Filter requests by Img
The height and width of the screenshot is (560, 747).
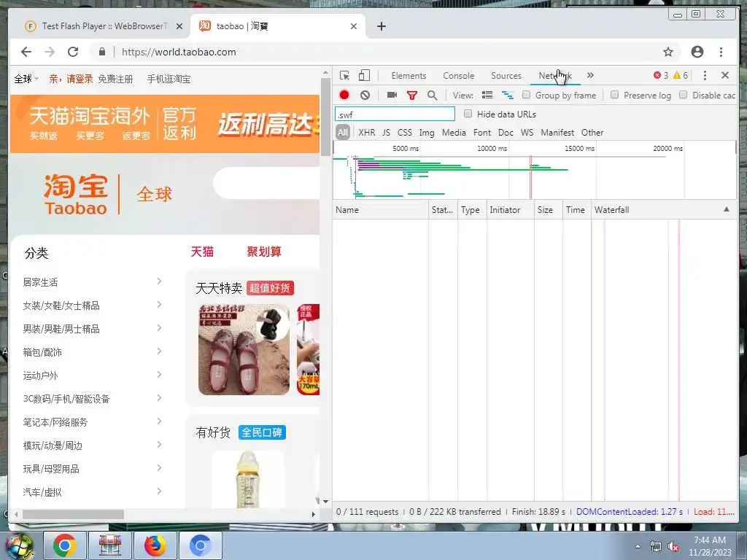426,133
